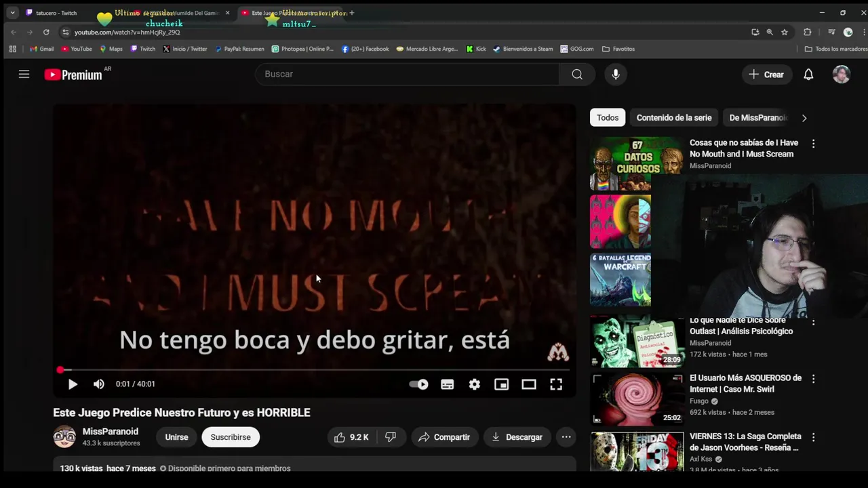Enable miniplayer mode
The image size is (868, 488).
[x=502, y=384]
